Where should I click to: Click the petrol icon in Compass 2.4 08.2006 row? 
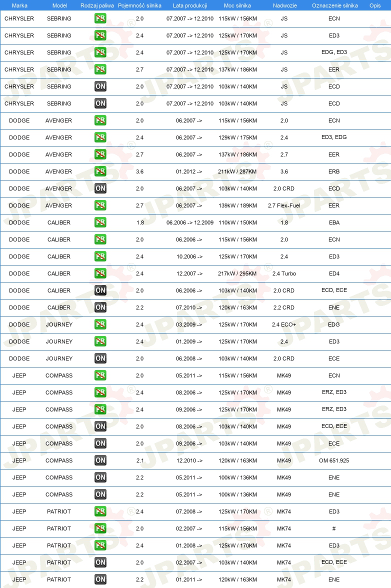point(100,392)
